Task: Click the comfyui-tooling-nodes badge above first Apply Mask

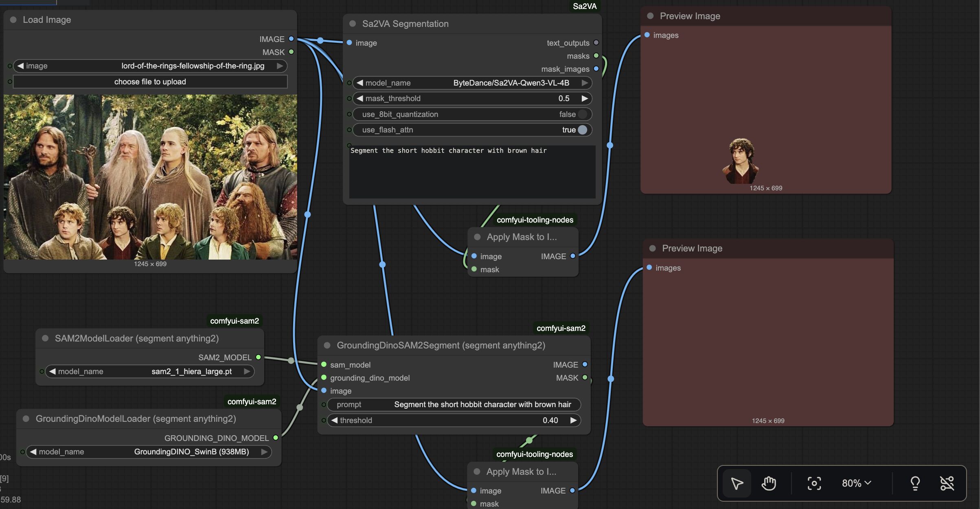Action: [535, 220]
